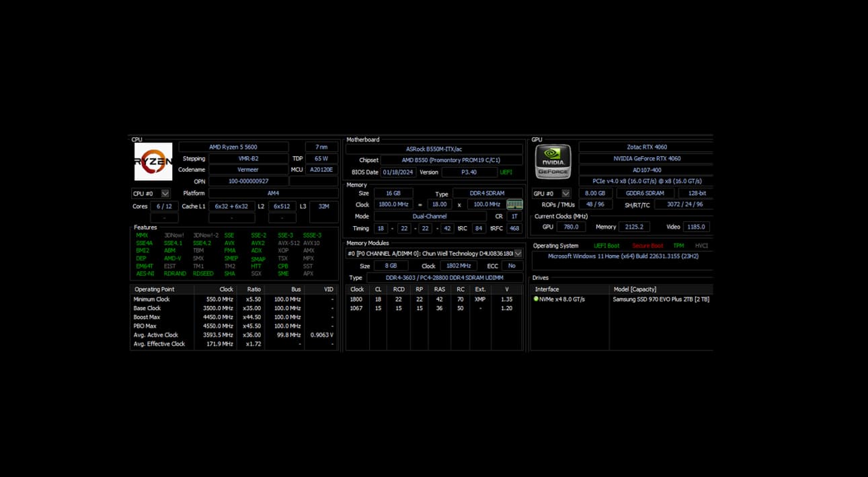Select the Samsung SSD 970 EVO Plus drive row
Image resolution: width=868 pixels, height=477 pixels.
tap(660, 299)
